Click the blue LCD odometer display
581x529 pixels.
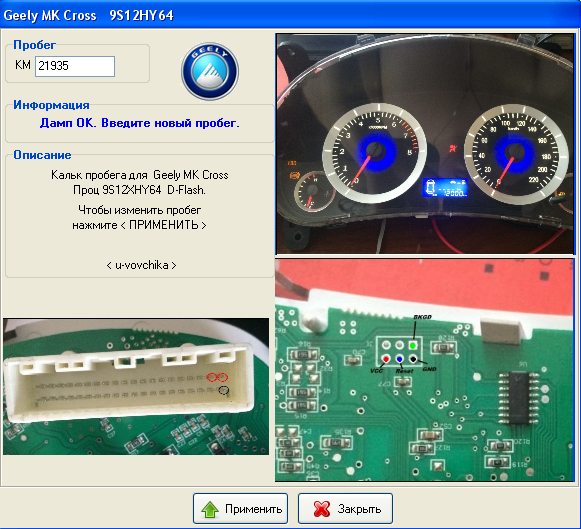(x=445, y=188)
